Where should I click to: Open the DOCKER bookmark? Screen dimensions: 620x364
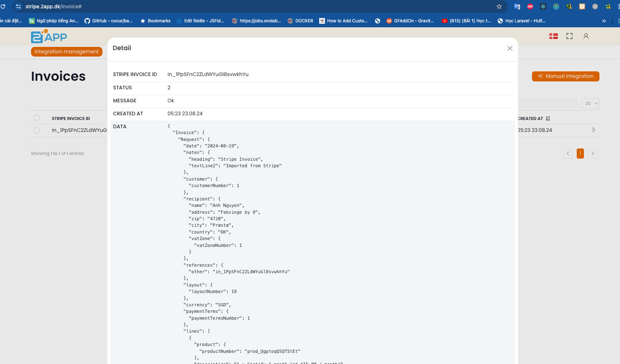click(x=300, y=21)
